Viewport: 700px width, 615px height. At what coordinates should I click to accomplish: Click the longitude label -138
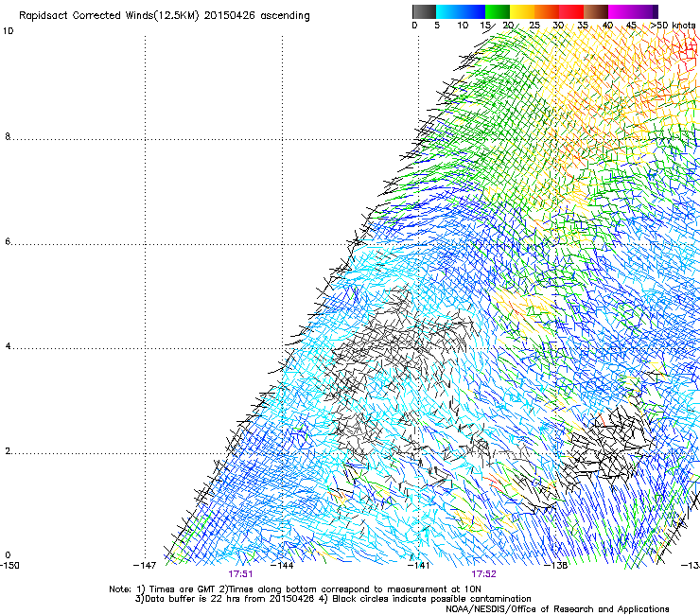[x=555, y=566]
